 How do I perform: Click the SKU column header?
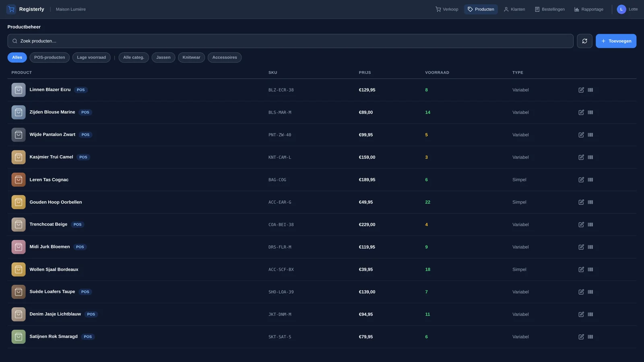[272, 73]
